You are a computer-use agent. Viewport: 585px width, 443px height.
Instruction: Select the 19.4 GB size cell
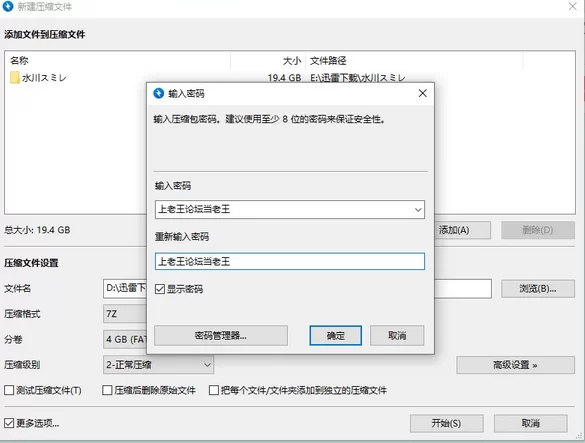point(284,78)
